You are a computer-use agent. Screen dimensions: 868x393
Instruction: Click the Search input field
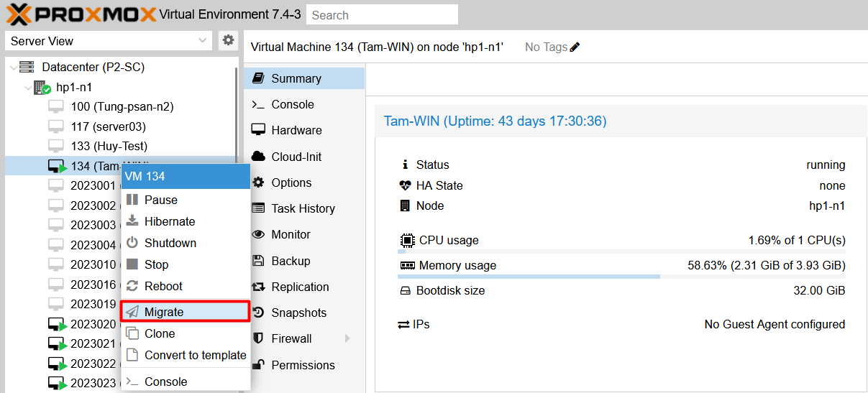[382, 14]
